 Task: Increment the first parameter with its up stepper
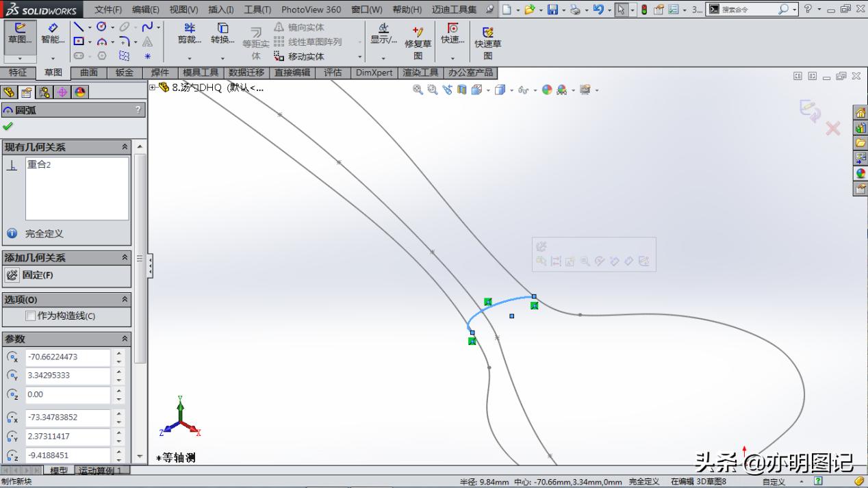click(118, 353)
